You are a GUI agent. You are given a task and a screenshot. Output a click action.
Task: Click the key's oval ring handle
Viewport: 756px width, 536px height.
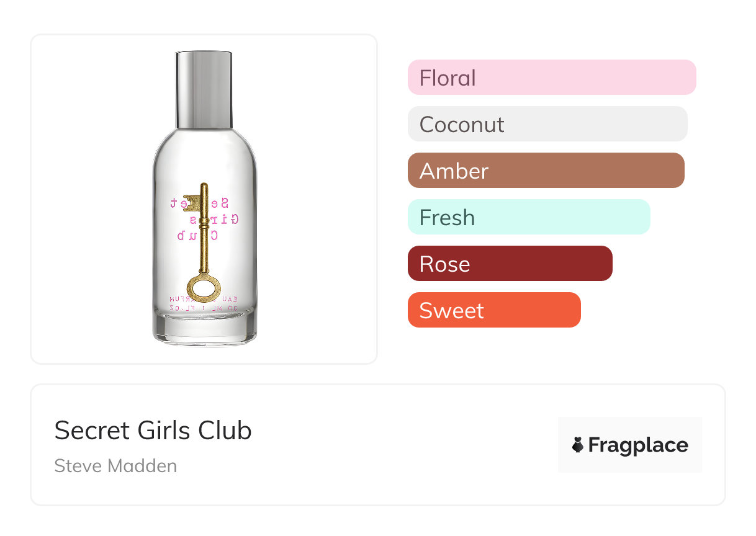tap(204, 288)
